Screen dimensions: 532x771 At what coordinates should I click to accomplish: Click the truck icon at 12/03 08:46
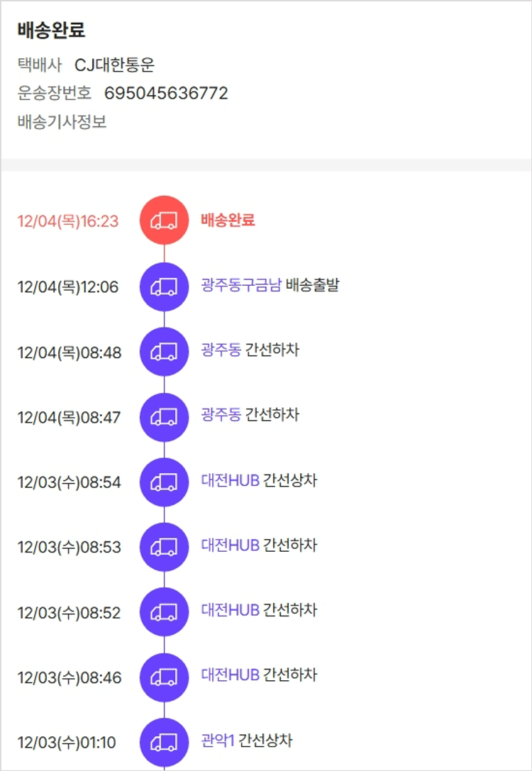click(x=164, y=677)
